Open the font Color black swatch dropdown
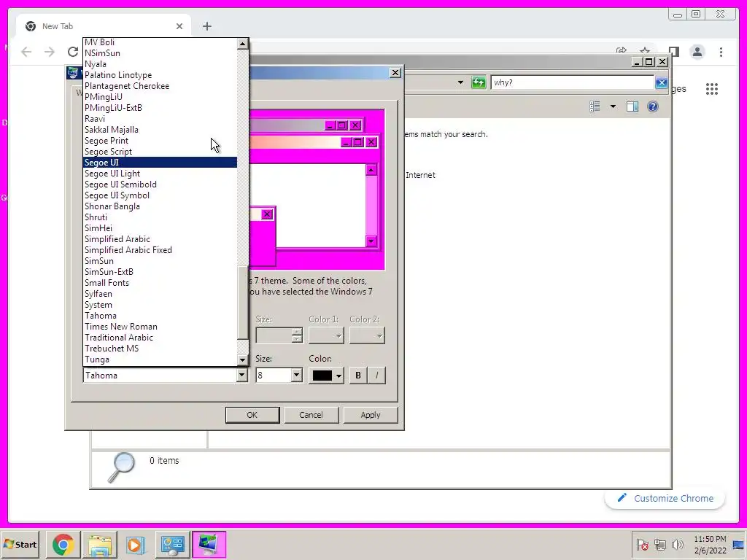The height and width of the screenshot is (560, 747). pos(326,376)
